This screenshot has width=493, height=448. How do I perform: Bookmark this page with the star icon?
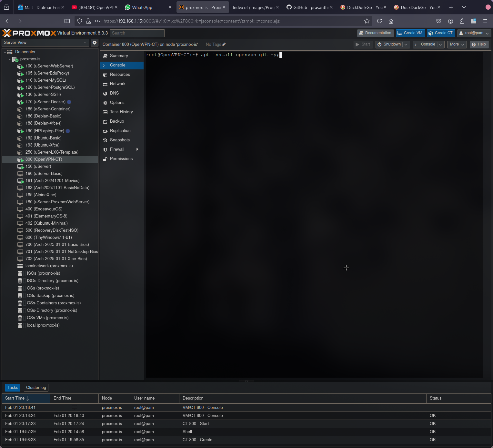click(367, 21)
